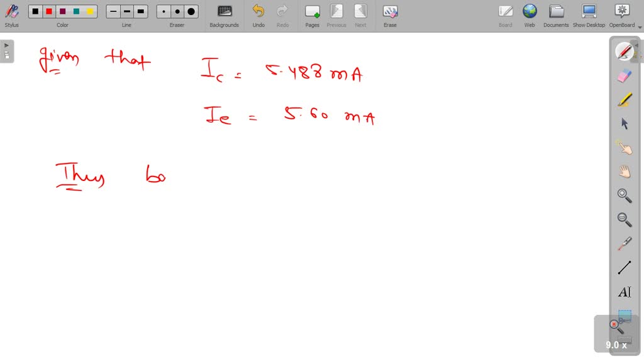Select the Zoom In magnifier tool
Image resolution: width=644 pixels, height=362 pixels.
(x=625, y=195)
